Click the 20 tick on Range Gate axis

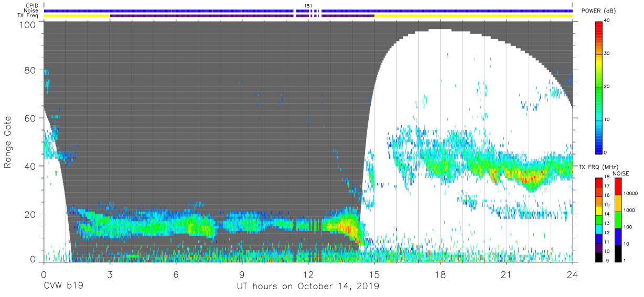[x=29, y=214]
